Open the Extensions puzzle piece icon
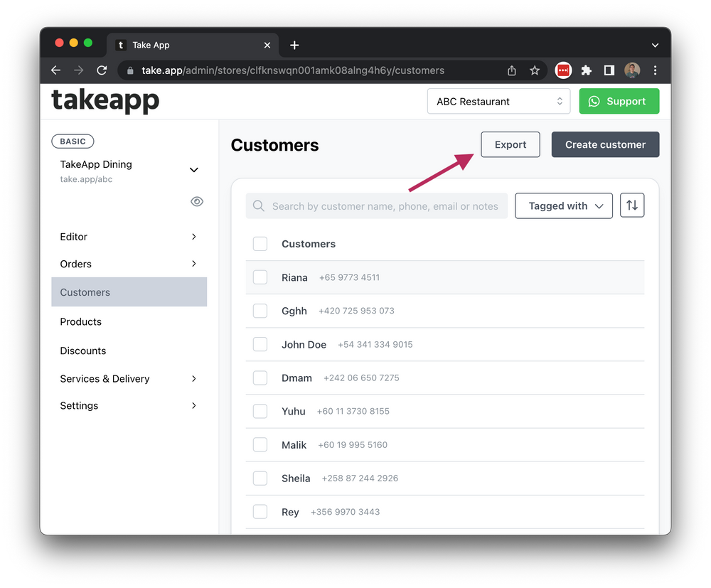The height and width of the screenshot is (588, 711). coord(587,70)
